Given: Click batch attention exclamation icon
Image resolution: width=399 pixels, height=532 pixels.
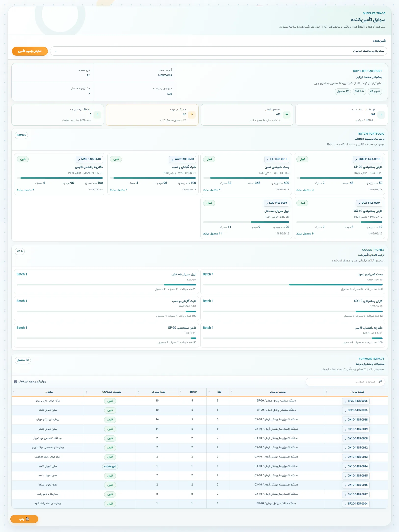Looking at the screenshot, I should [x=97, y=114].
